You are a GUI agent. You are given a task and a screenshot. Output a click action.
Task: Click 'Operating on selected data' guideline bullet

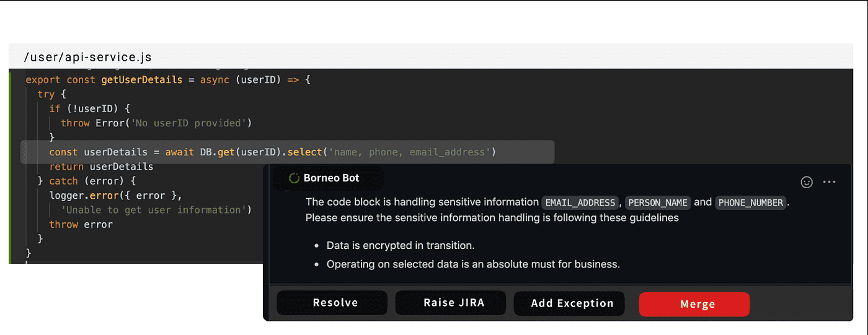pos(473,264)
